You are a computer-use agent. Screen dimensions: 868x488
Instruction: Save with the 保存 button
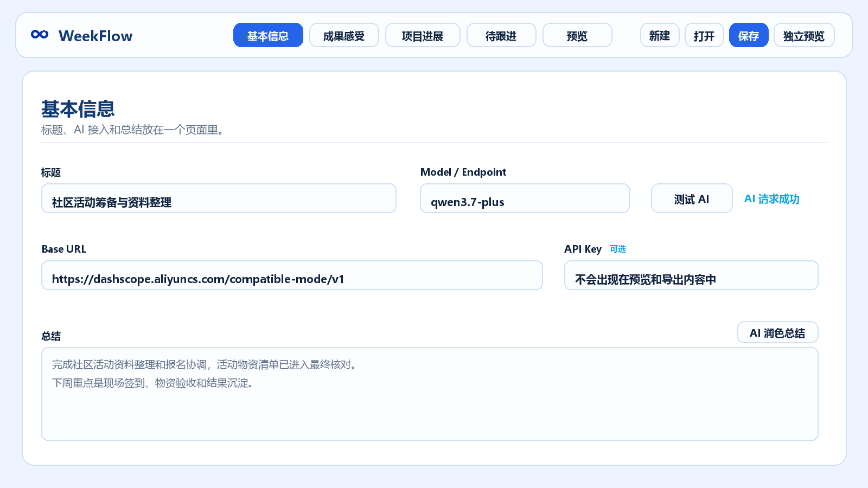(749, 35)
